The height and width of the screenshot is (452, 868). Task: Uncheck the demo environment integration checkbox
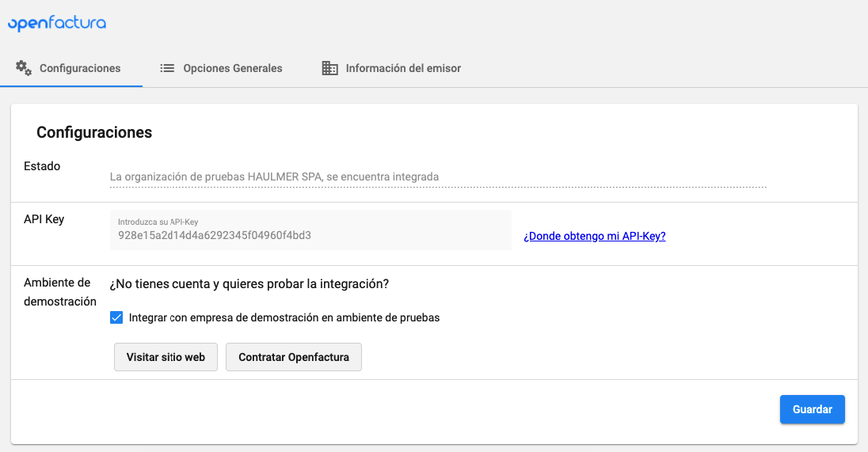(x=116, y=317)
